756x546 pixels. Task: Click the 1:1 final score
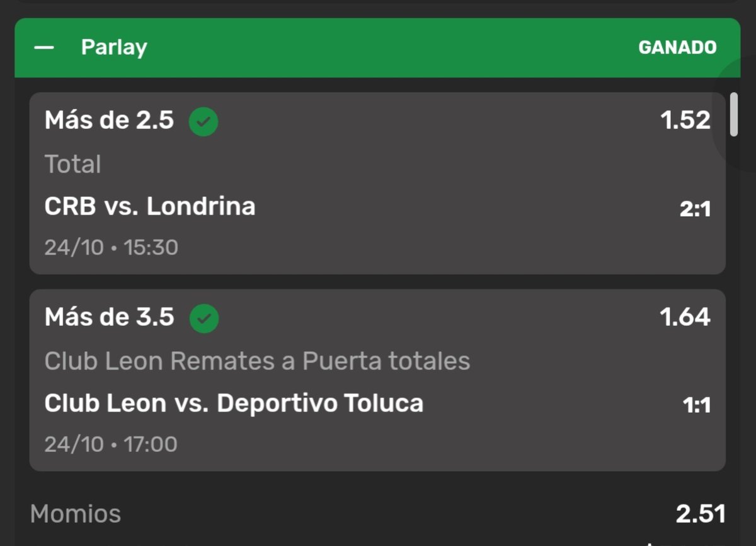[x=697, y=406]
